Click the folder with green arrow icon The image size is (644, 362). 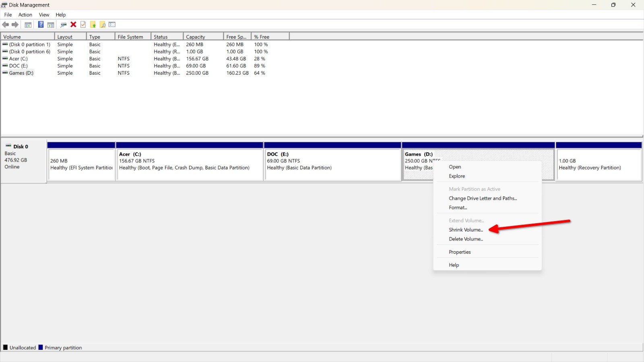pyautogui.click(x=93, y=25)
